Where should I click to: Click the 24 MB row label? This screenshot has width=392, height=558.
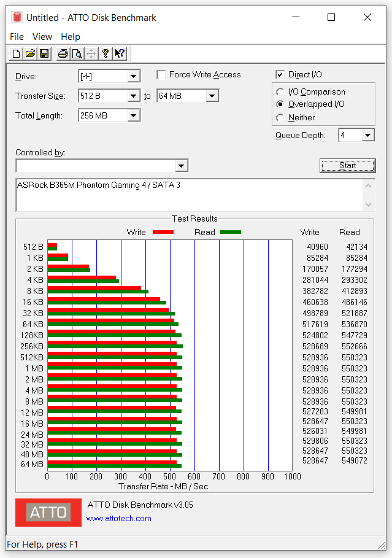(32, 435)
